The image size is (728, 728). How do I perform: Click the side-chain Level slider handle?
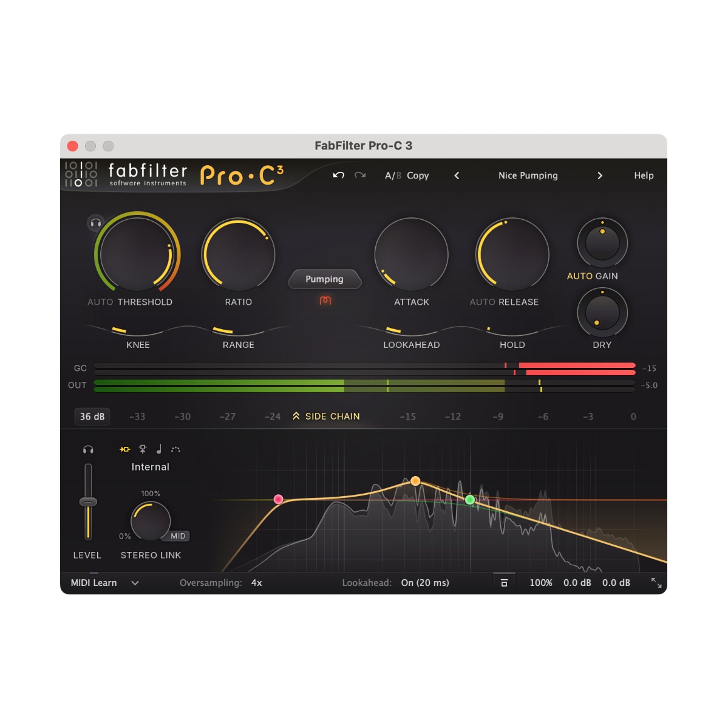[x=88, y=502]
